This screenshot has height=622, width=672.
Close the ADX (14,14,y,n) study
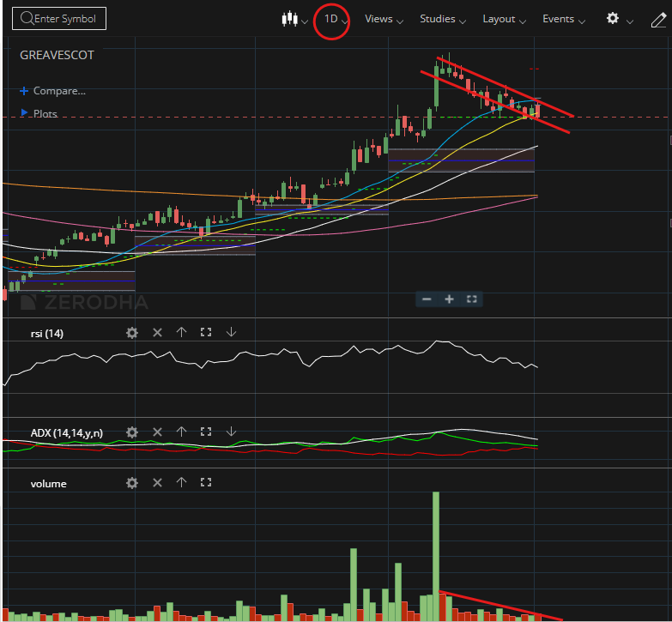[x=157, y=432]
